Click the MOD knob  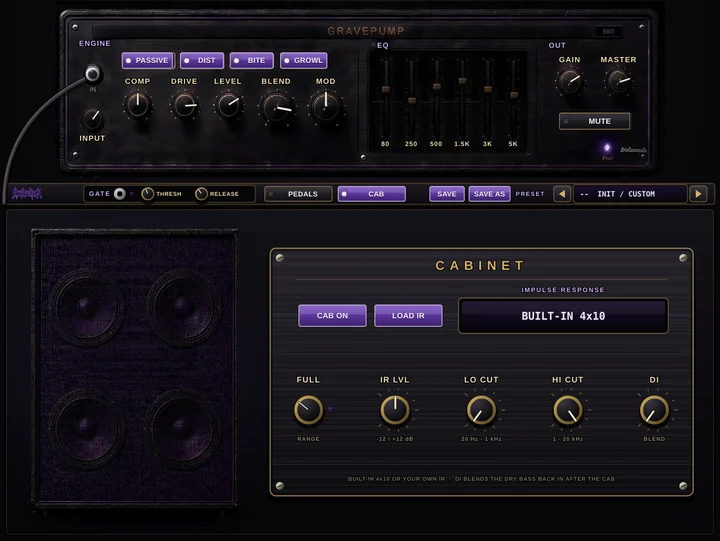coord(326,106)
